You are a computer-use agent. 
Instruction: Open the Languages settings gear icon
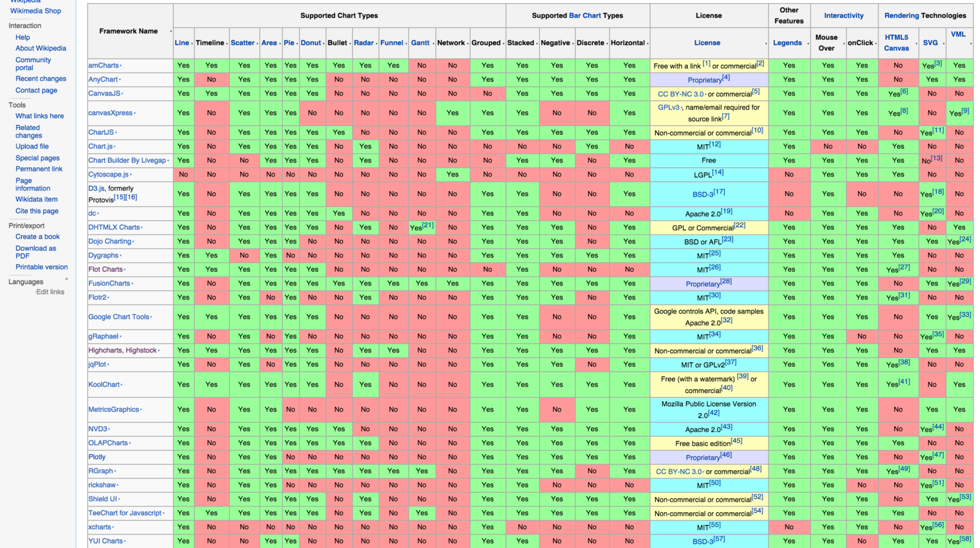[66, 279]
